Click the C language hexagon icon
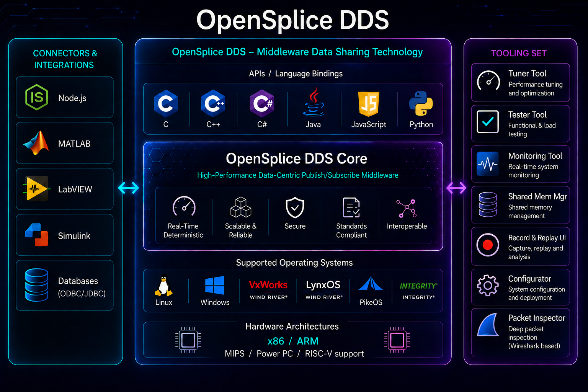 [166, 103]
